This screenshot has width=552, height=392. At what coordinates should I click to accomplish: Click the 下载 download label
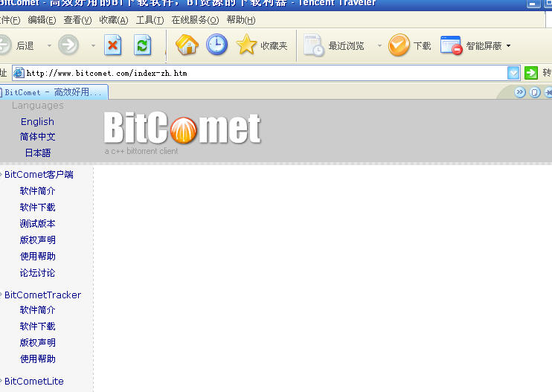[422, 45]
